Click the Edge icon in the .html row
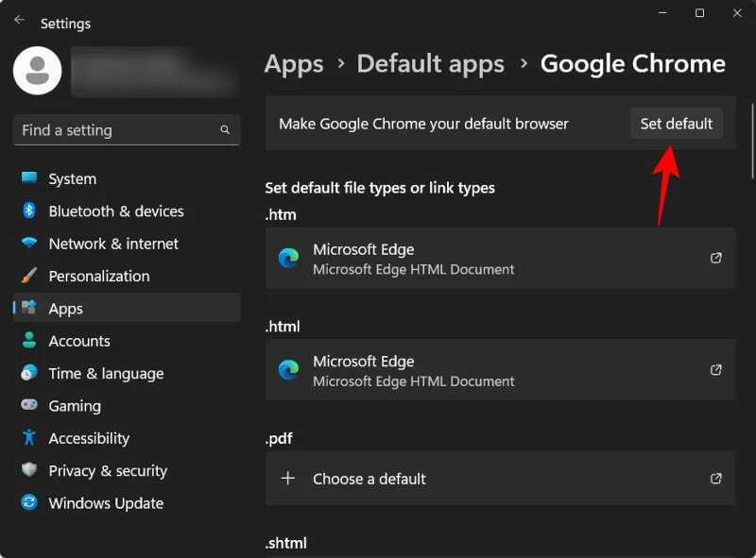Viewport: 756px width, 558px height. click(288, 370)
